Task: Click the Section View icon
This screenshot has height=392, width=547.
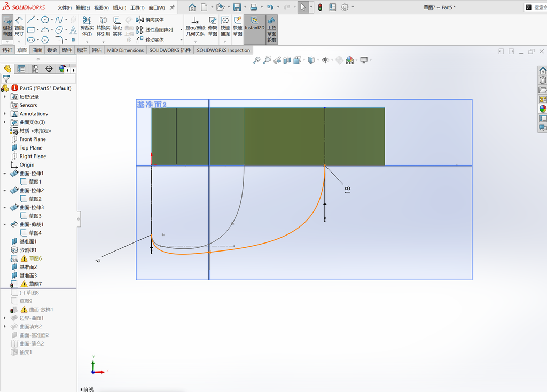Action: [287, 60]
